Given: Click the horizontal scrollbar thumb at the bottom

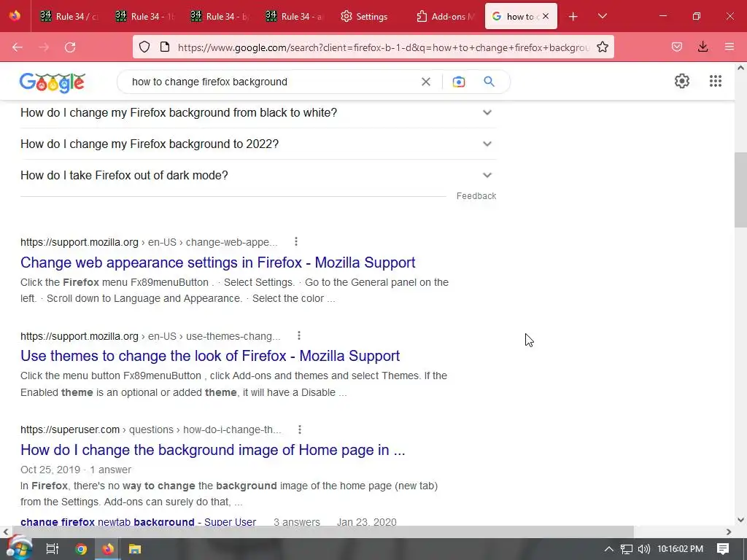Looking at the screenshot, I should click(322, 532).
